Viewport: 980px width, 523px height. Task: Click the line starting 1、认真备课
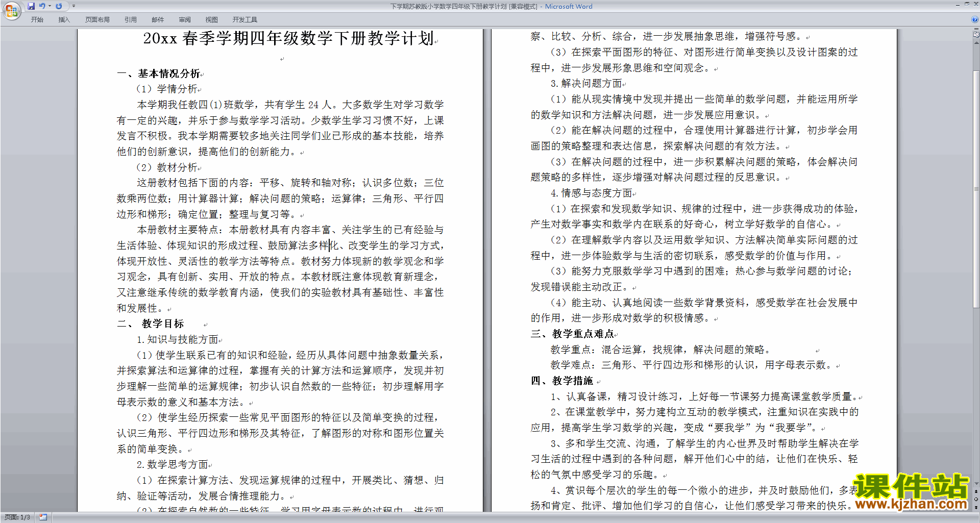tap(704, 396)
